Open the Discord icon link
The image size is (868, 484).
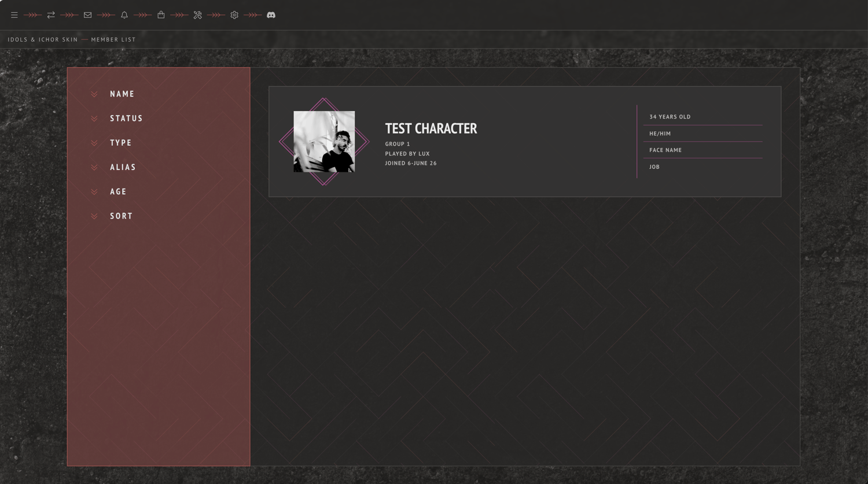271,15
